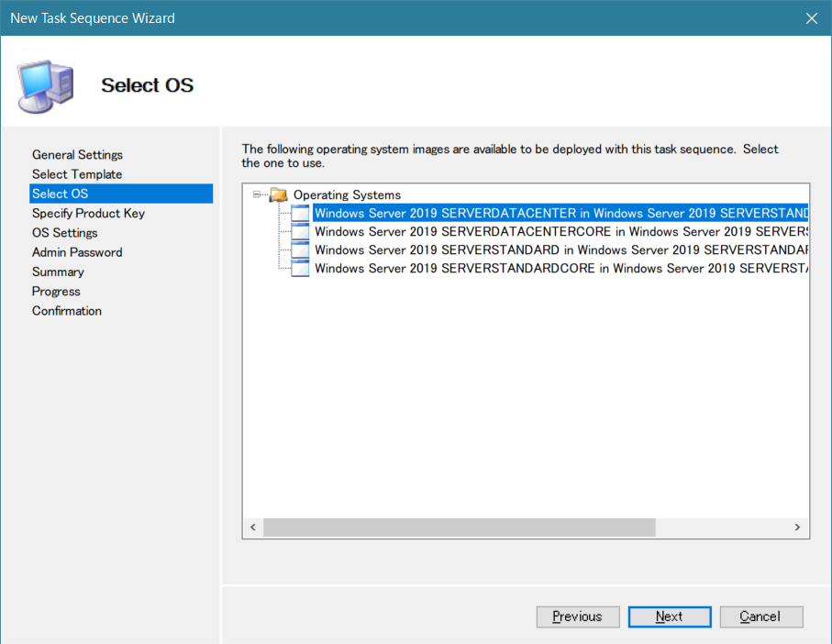Viewport: 832px width, 644px height.
Task: Click the left arrow of the horizontal scrollbar
Action: click(x=253, y=527)
